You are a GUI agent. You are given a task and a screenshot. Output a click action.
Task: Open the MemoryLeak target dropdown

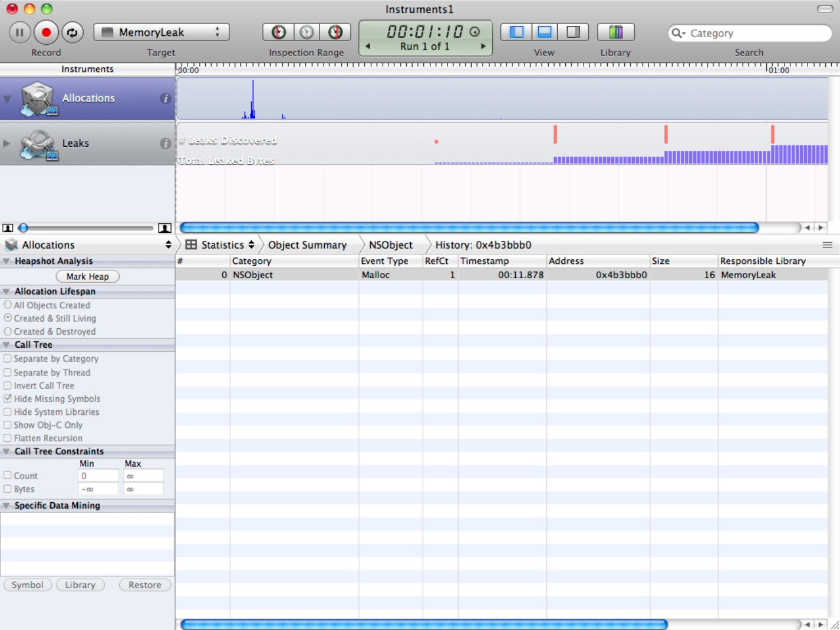pos(161,32)
